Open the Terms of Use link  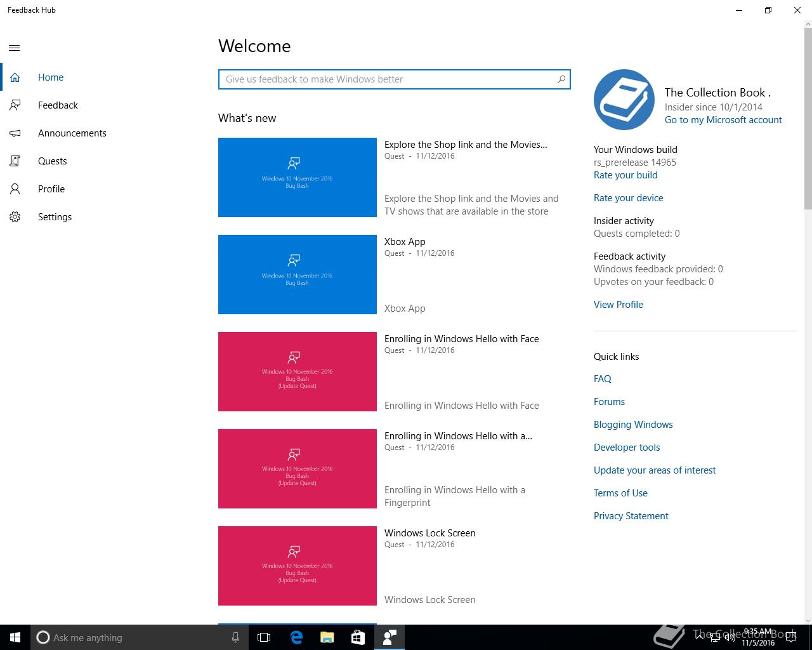pyautogui.click(x=620, y=493)
